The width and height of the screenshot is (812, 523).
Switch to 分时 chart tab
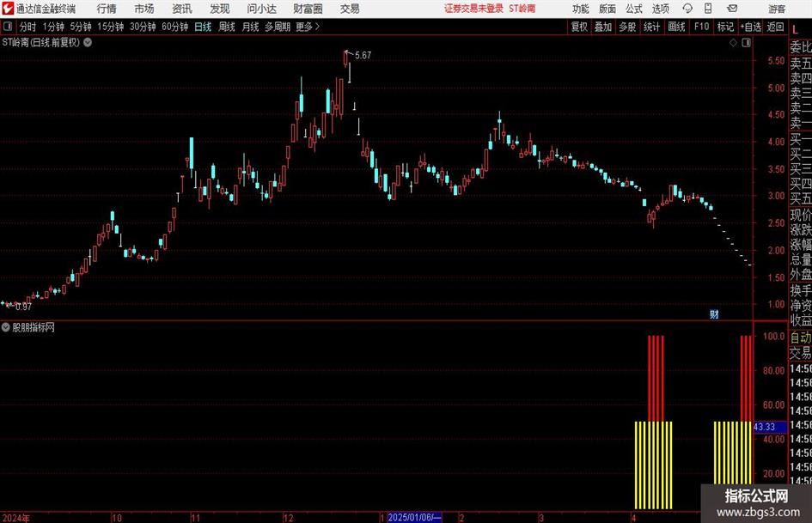[28, 27]
